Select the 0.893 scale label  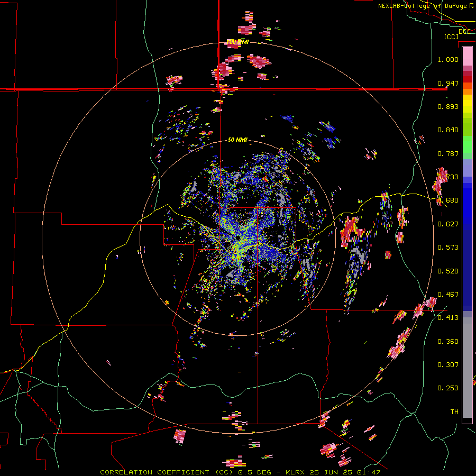coord(448,106)
